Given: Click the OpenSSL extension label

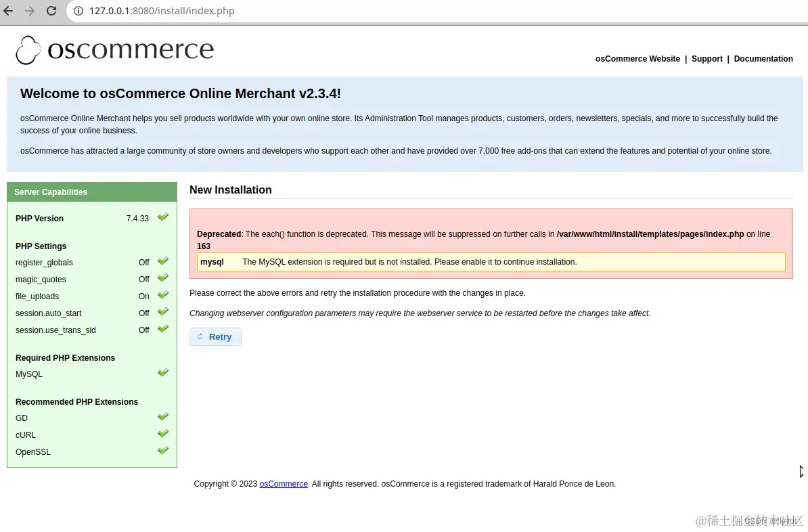Looking at the screenshot, I should [33, 452].
